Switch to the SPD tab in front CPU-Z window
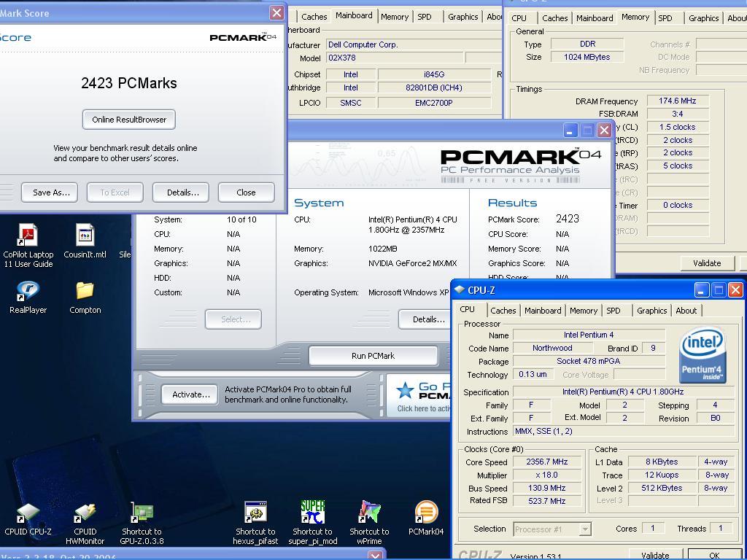 pyautogui.click(x=613, y=311)
